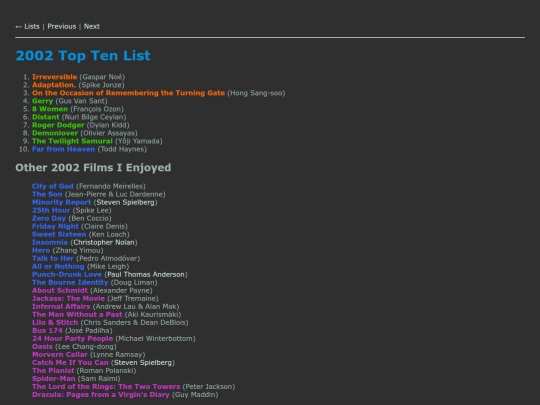Open the Spider-Man link

click(53, 378)
